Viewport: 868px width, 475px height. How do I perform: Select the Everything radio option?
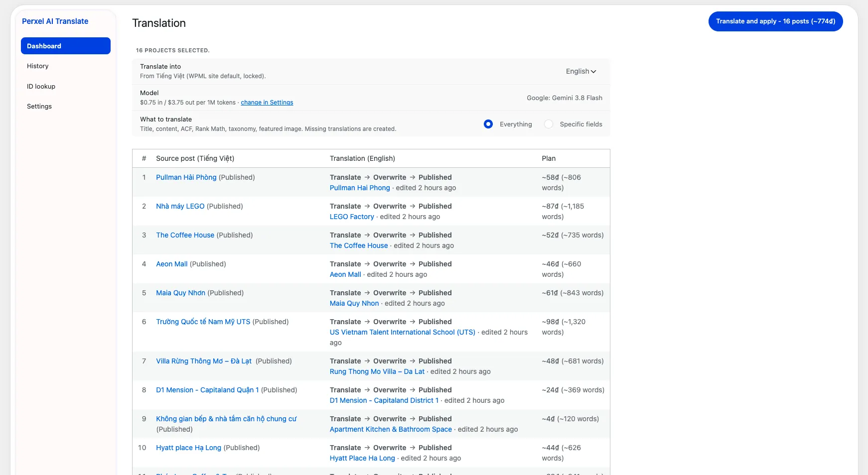pyautogui.click(x=488, y=124)
